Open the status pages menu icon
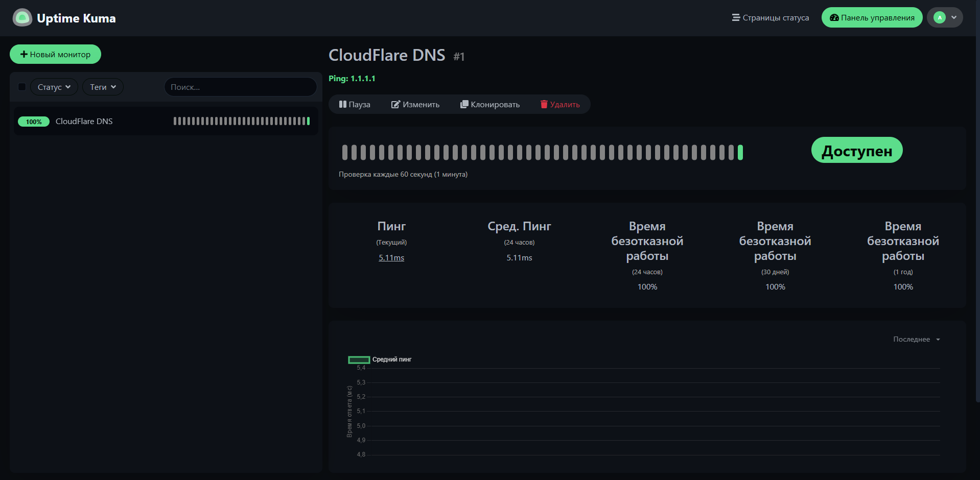Viewport: 980px width, 480px height. click(x=736, y=18)
